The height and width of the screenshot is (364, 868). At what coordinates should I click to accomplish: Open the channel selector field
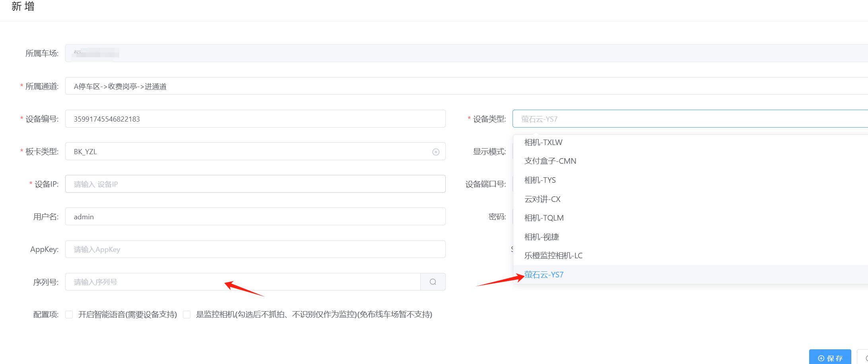[x=466, y=86]
